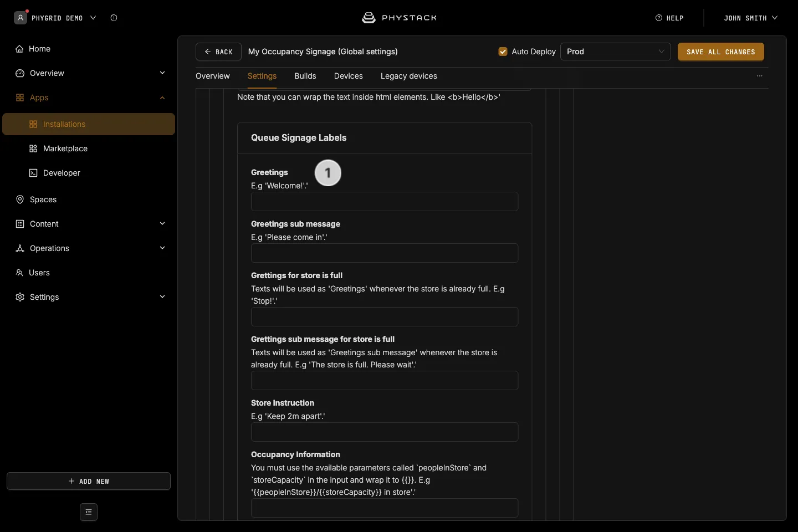Viewport: 798px width, 532px height.
Task: Click the Grettings for store is full input
Action: 385,317
